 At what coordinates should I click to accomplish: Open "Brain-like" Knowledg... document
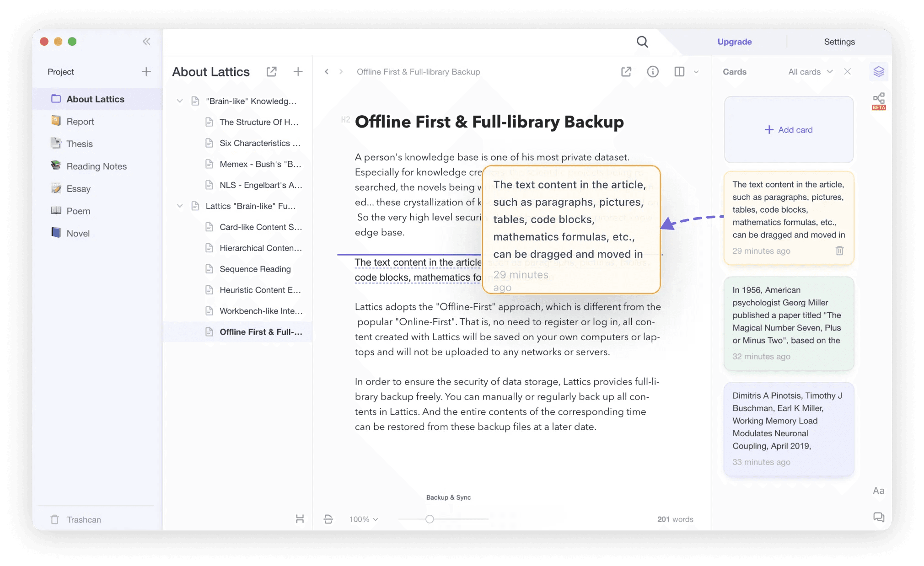click(x=238, y=101)
